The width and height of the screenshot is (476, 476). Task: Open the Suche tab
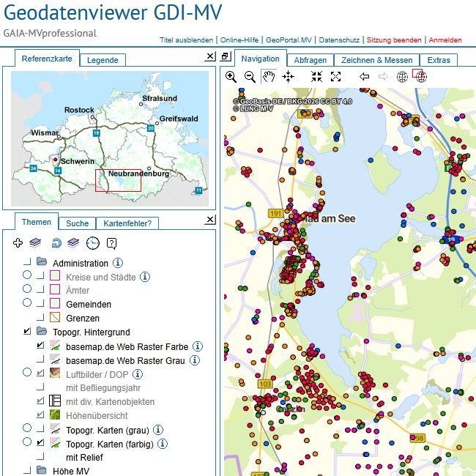pos(78,223)
